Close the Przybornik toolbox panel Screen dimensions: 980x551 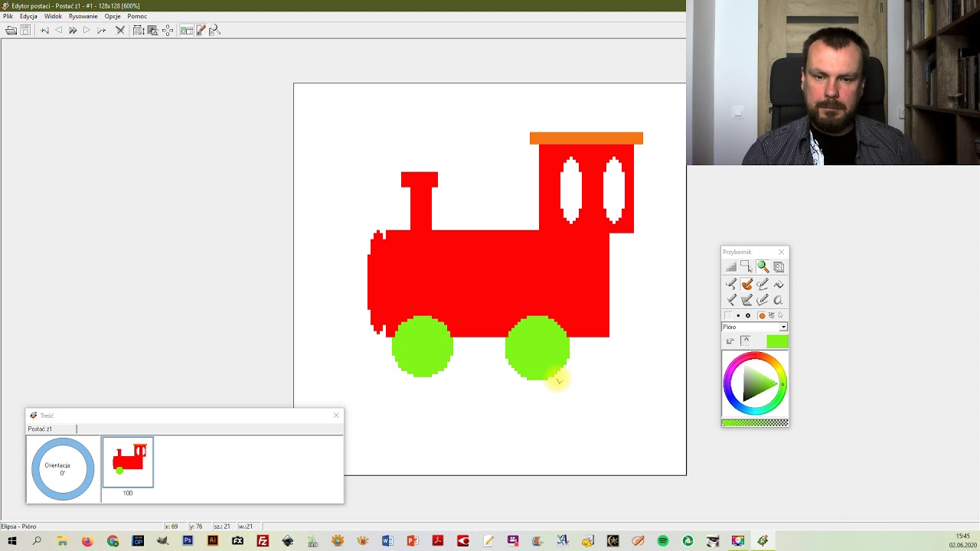pyautogui.click(x=781, y=252)
